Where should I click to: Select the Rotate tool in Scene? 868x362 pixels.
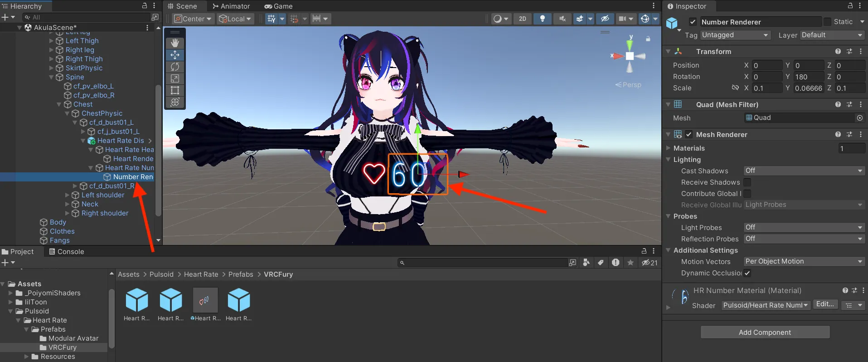(175, 67)
